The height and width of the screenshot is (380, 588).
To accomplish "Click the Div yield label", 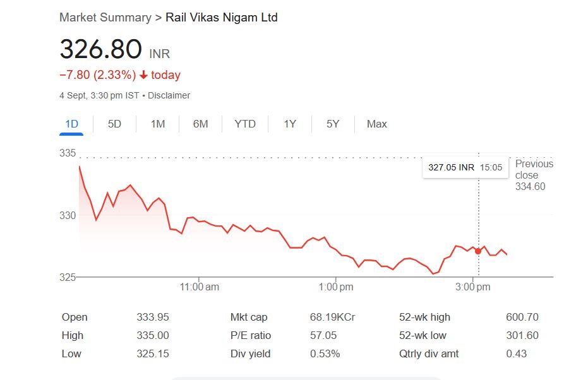I will click(x=250, y=353).
